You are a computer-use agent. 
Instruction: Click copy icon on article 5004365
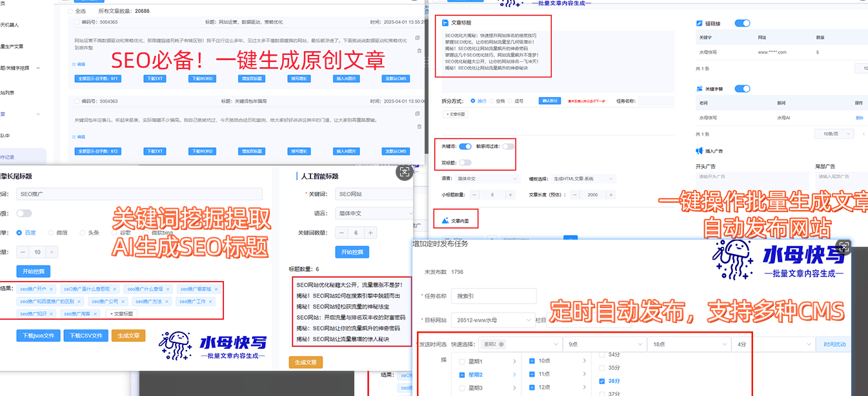tap(418, 38)
